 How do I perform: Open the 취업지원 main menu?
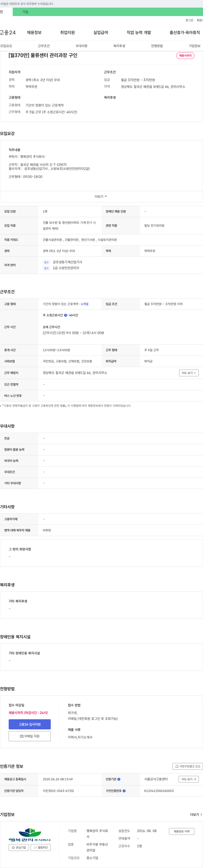(x=67, y=32)
